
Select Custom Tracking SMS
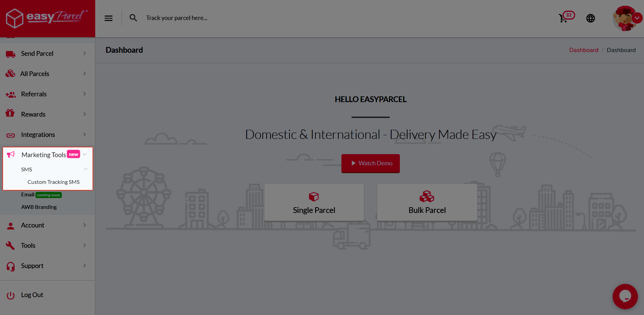pyautogui.click(x=53, y=182)
